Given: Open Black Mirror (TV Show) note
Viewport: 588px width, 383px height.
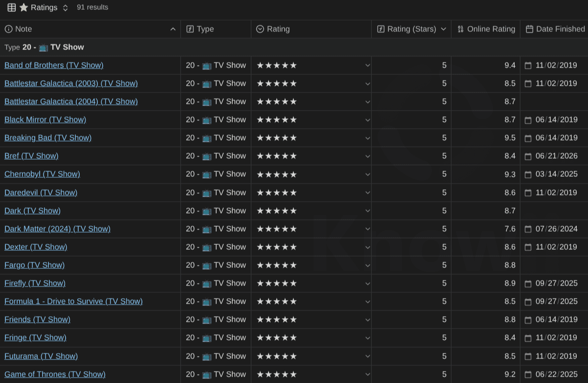Looking at the screenshot, I should (x=45, y=120).
